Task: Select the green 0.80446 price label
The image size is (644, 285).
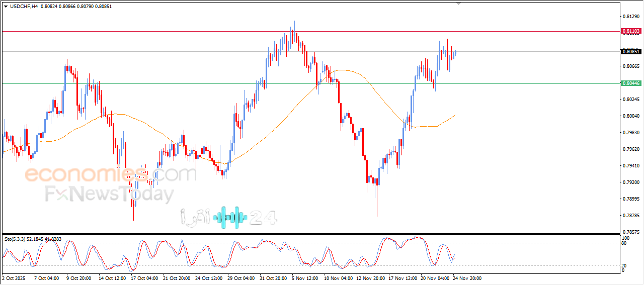Action: pyautogui.click(x=631, y=83)
